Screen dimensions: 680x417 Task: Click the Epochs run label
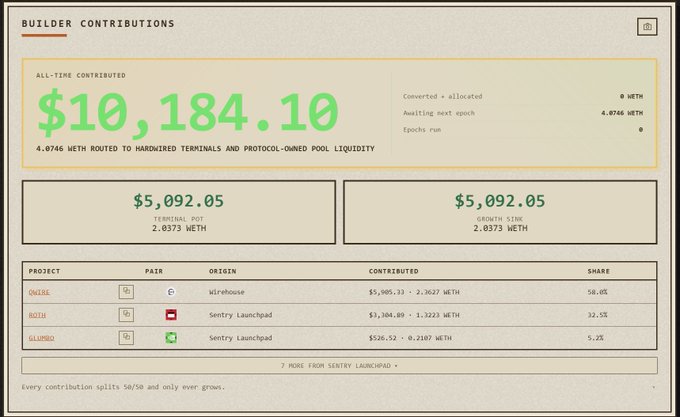pos(422,130)
